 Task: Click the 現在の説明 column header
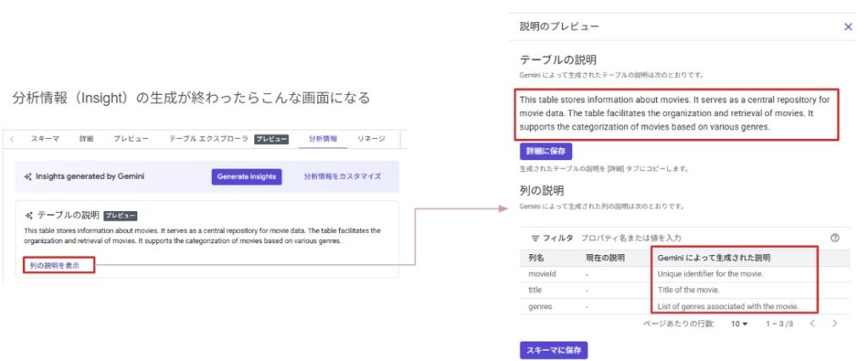tap(605, 258)
